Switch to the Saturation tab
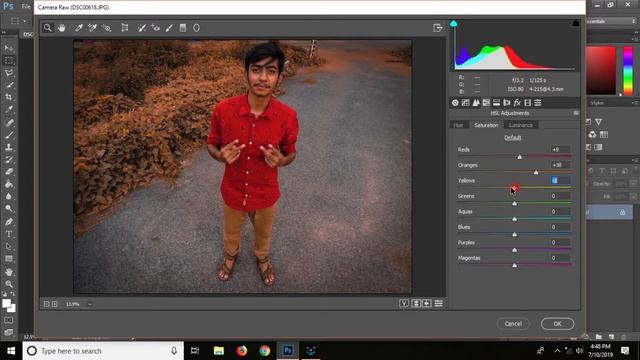640x360 pixels. (486, 125)
